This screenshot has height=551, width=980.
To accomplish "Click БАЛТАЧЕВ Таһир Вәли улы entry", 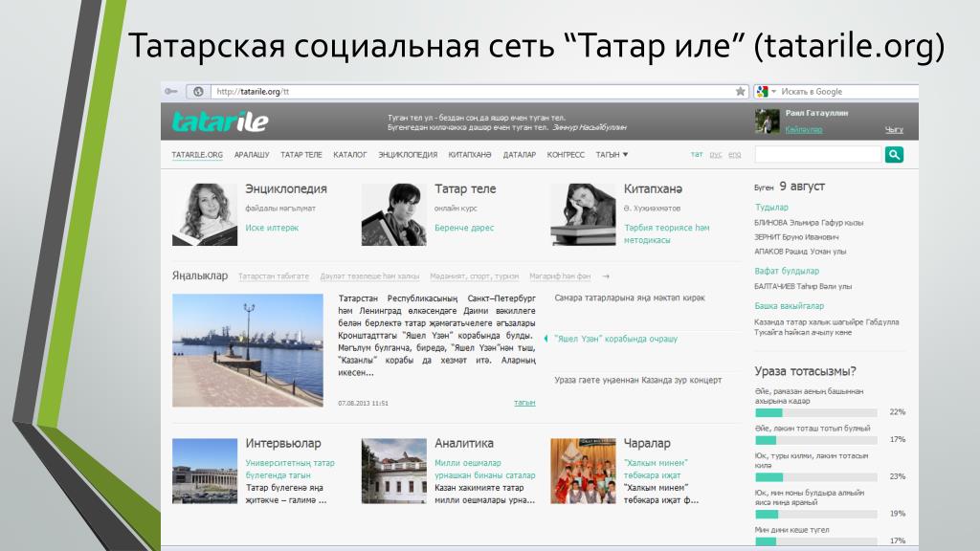I will point(803,287).
